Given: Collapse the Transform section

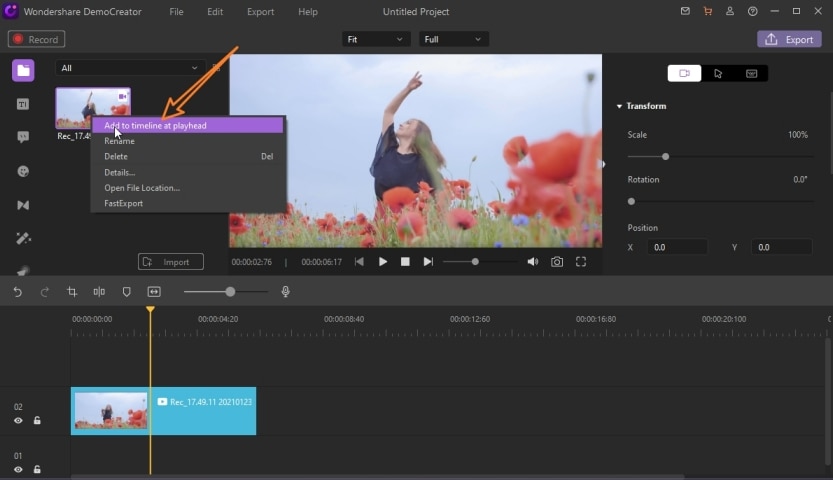Looking at the screenshot, I should (x=619, y=106).
